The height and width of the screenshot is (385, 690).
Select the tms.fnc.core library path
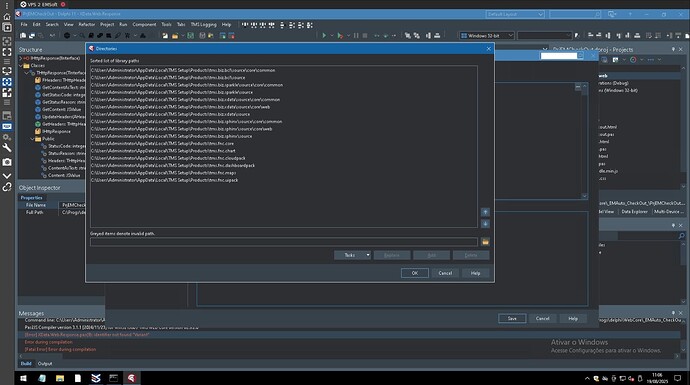[x=162, y=143]
